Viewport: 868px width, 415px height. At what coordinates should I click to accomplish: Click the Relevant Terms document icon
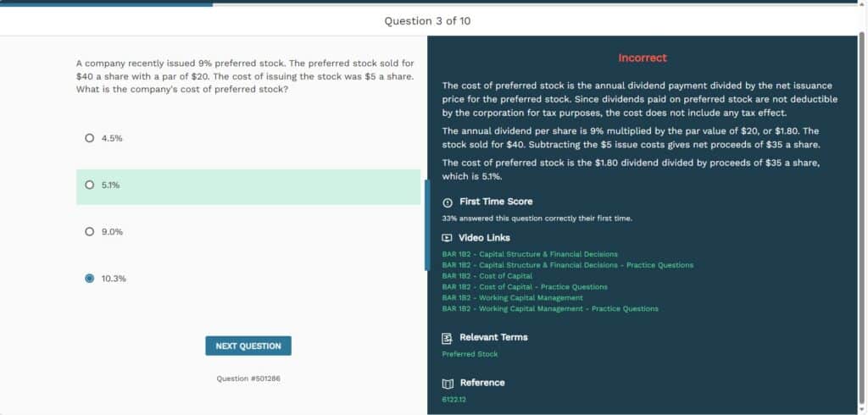(x=448, y=338)
